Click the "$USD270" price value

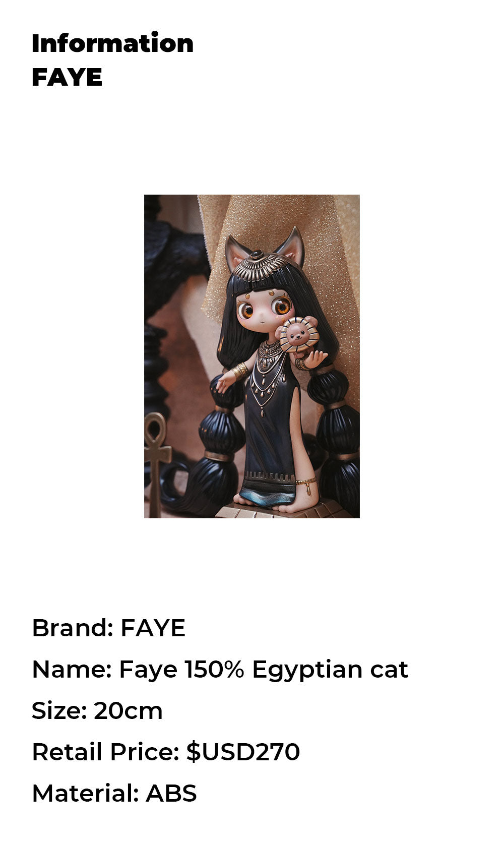point(243,752)
